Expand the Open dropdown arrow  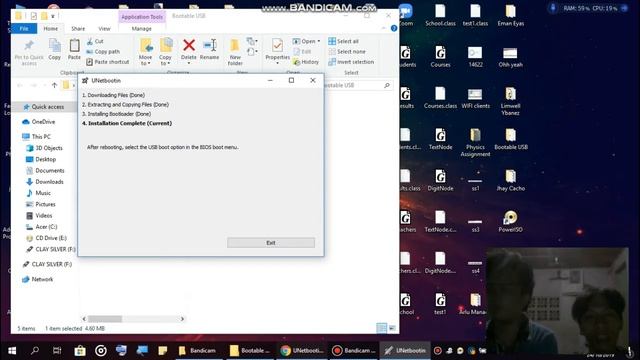(x=319, y=41)
